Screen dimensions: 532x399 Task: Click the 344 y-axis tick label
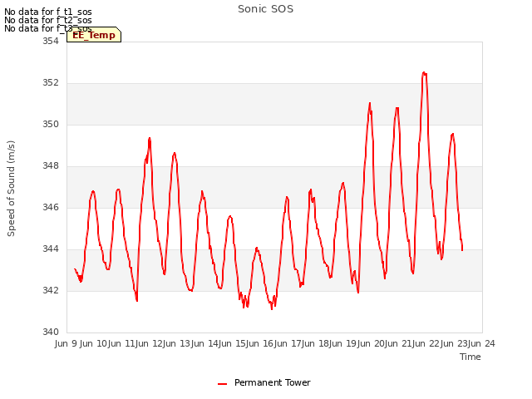click(50, 249)
